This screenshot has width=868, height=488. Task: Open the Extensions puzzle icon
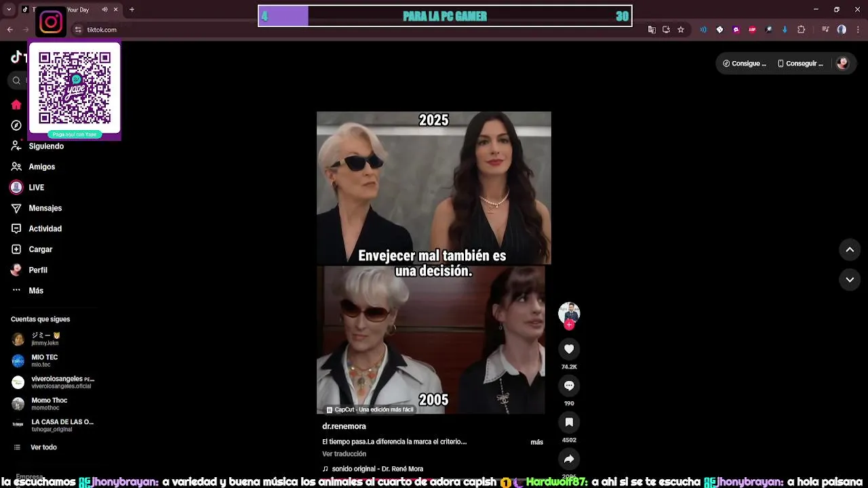tap(801, 29)
